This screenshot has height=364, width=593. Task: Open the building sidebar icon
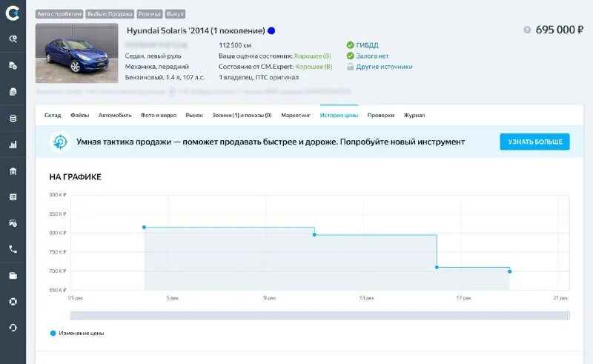click(x=13, y=171)
